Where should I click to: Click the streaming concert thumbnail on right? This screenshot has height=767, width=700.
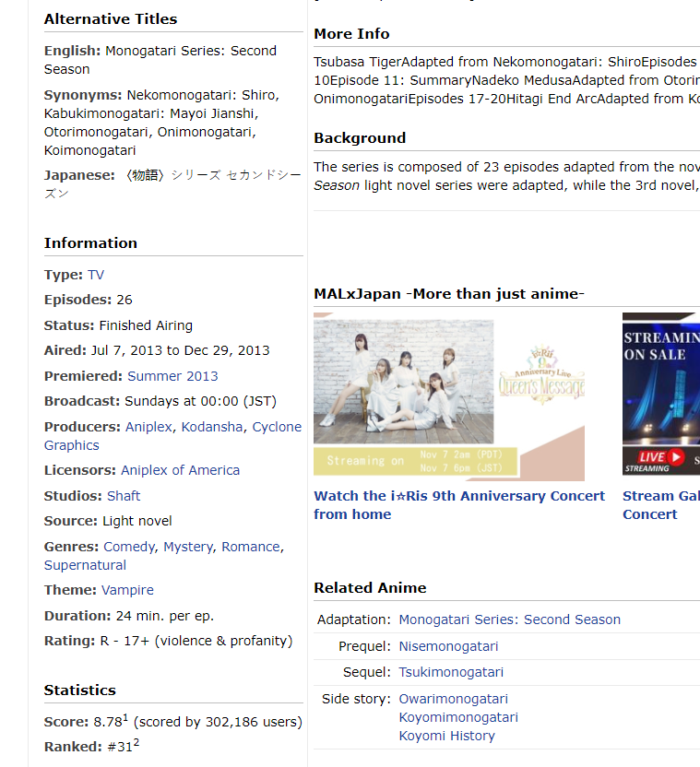tap(660, 396)
